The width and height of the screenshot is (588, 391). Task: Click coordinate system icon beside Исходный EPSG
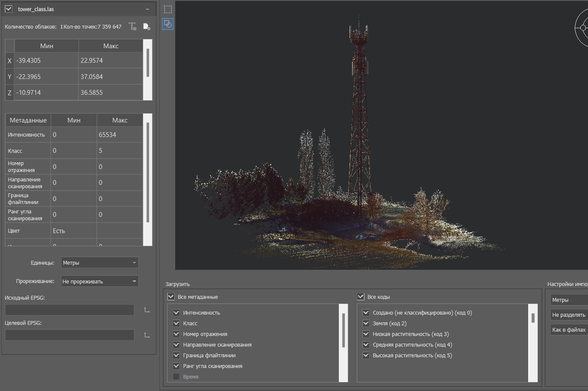(x=147, y=310)
